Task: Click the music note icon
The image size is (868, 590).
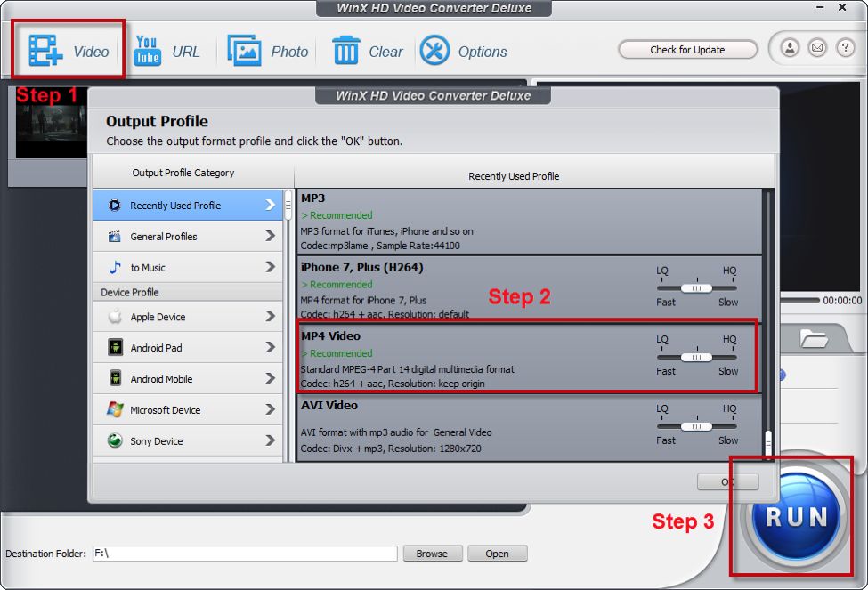Action: point(115,267)
